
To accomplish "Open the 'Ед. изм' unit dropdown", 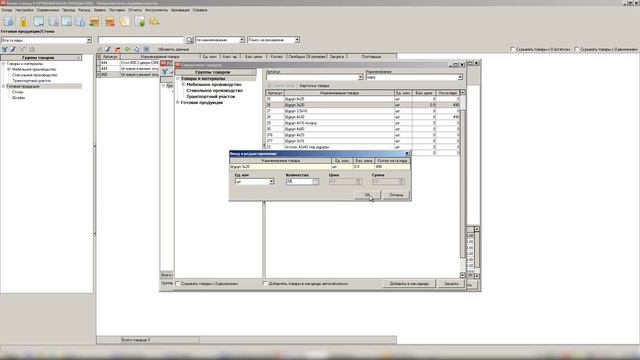I will click(271, 182).
